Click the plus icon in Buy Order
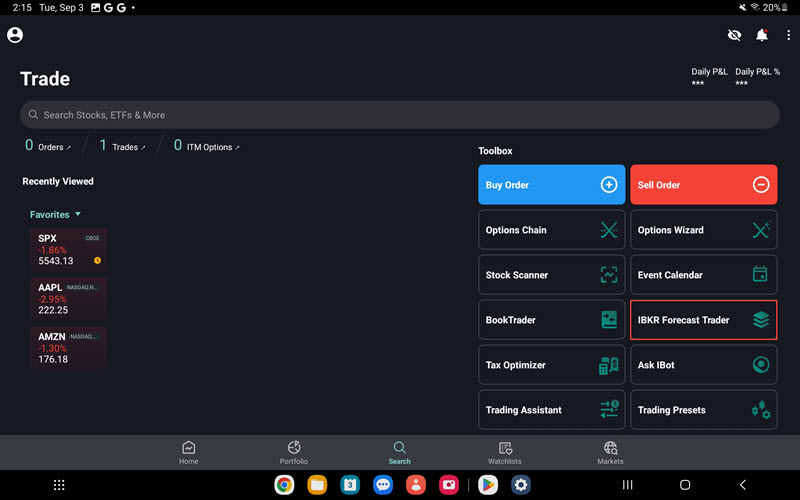Image resolution: width=800 pixels, height=500 pixels. [x=609, y=185]
